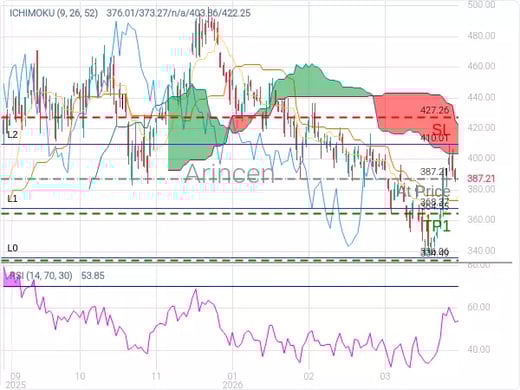The width and height of the screenshot is (520, 390).
Task: Select the Ichimoku values 376.01/373.27/n/a/403.86/422.25
Action: click(x=178, y=13)
